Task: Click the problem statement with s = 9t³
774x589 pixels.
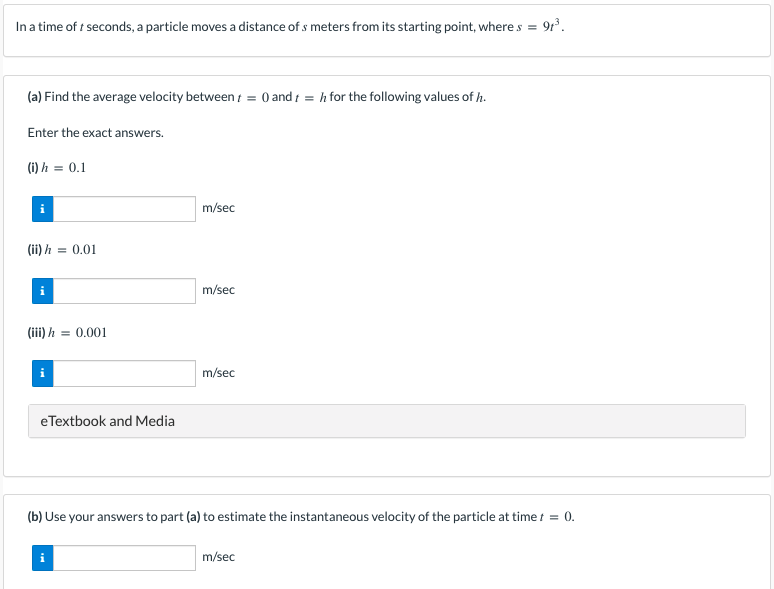Action: pos(290,26)
